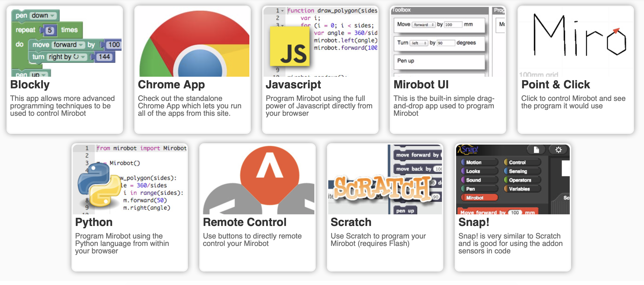This screenshot has height=285, width=644.
Task: Click the 144 angle value block
Action: pyautogui.click(x=104, y=57)
